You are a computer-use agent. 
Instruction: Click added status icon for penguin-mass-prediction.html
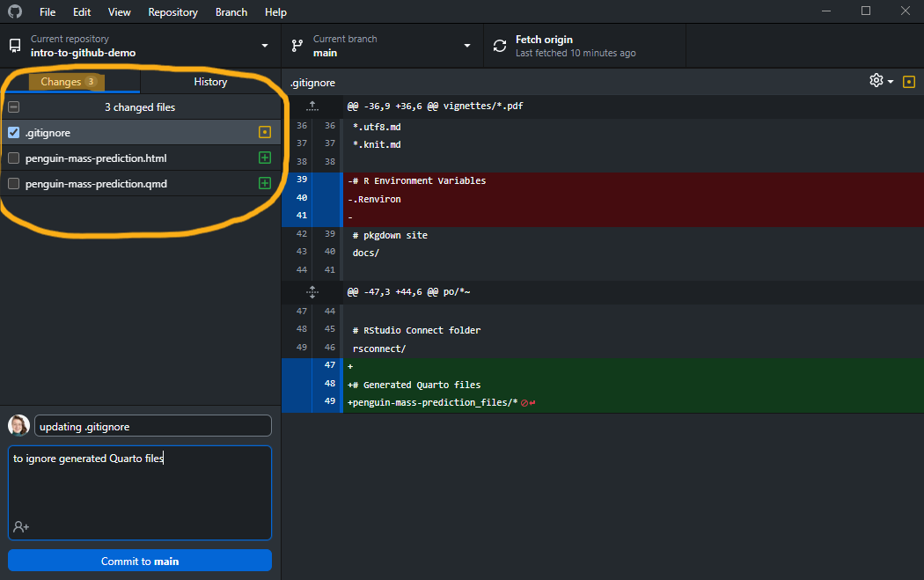click(x=264, y=158)
